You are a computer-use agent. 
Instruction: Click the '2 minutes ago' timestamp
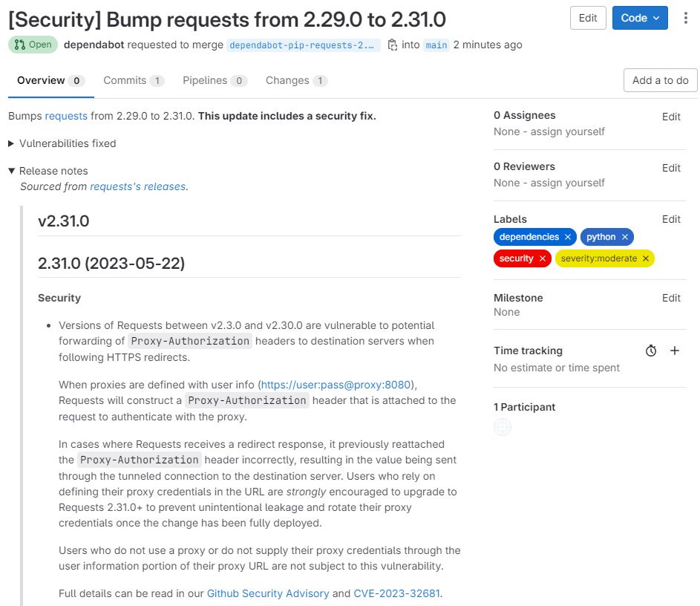pos(488,45)
